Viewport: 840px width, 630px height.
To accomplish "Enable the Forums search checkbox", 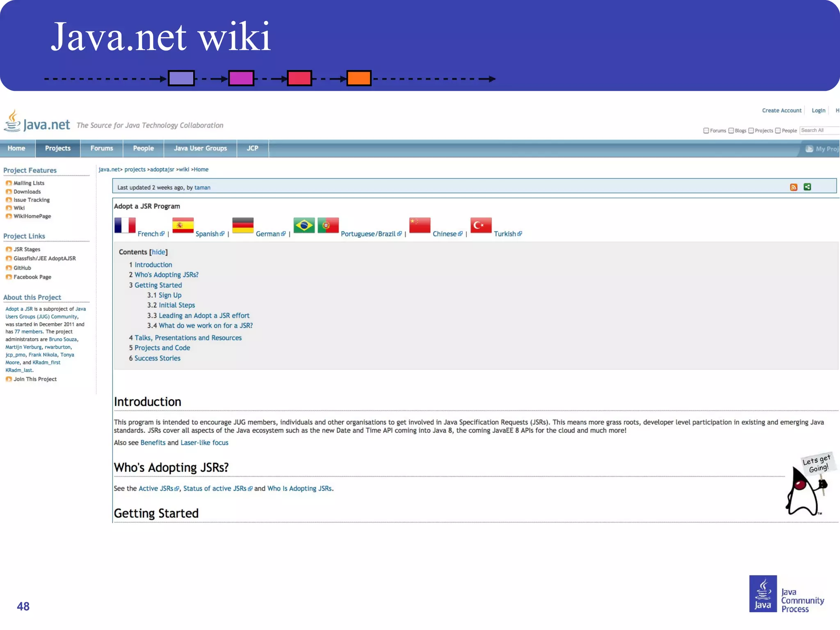I will [x=706, y=131].
